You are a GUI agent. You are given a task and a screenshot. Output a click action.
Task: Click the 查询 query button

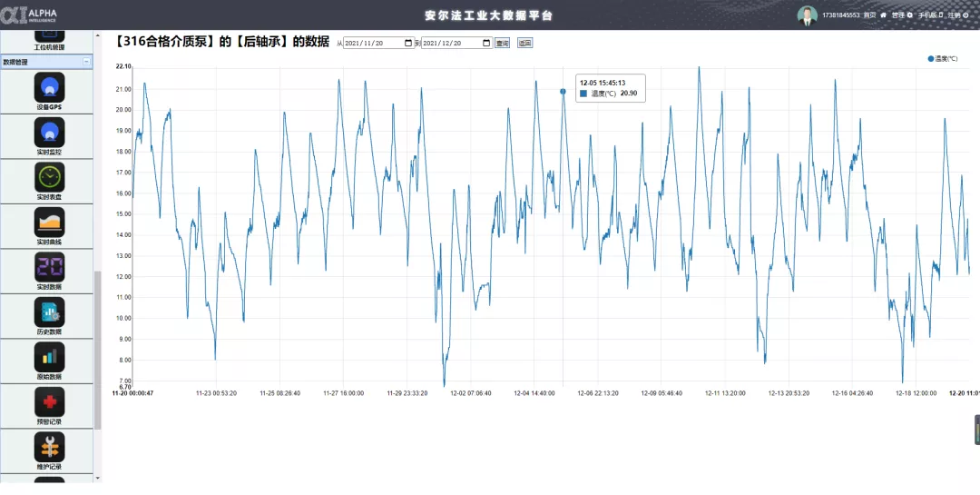(502, 43)
